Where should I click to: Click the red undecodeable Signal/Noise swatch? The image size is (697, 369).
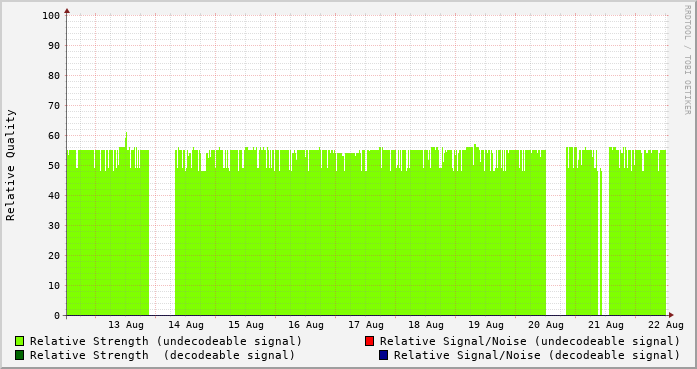point(369,341)
